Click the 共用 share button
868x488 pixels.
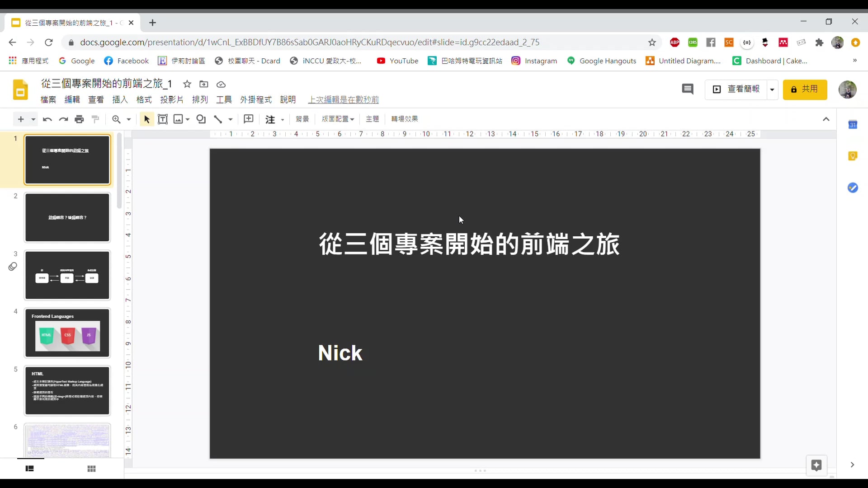pyautogui.click(x=805, y=89)
